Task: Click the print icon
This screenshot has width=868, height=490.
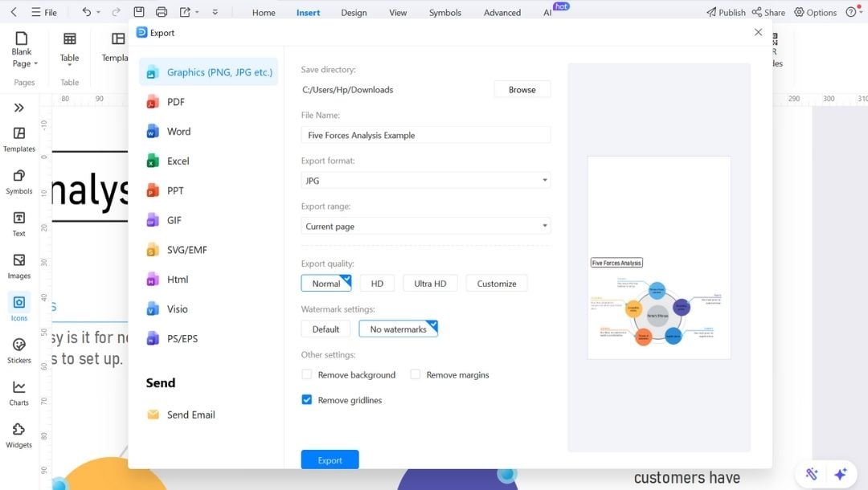Action: pos(161,11)
